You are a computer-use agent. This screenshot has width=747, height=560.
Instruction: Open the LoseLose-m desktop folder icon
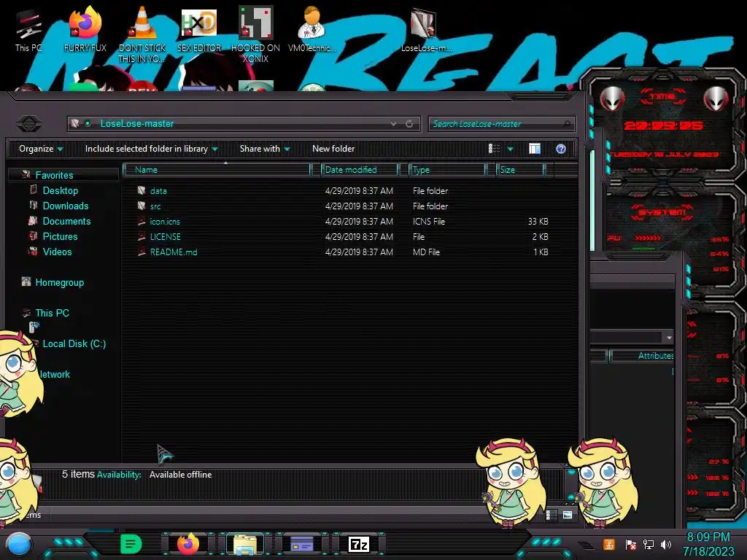tap(425, 31)
